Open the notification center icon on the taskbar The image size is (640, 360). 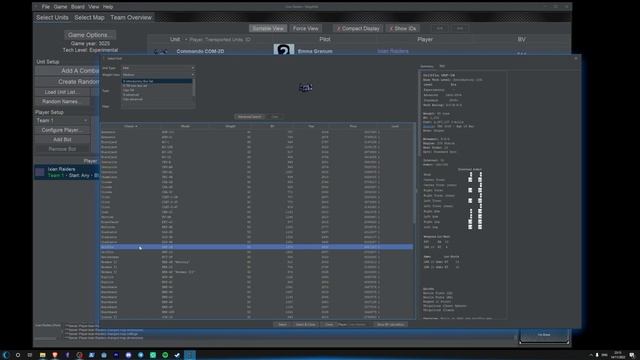point(632,355)
